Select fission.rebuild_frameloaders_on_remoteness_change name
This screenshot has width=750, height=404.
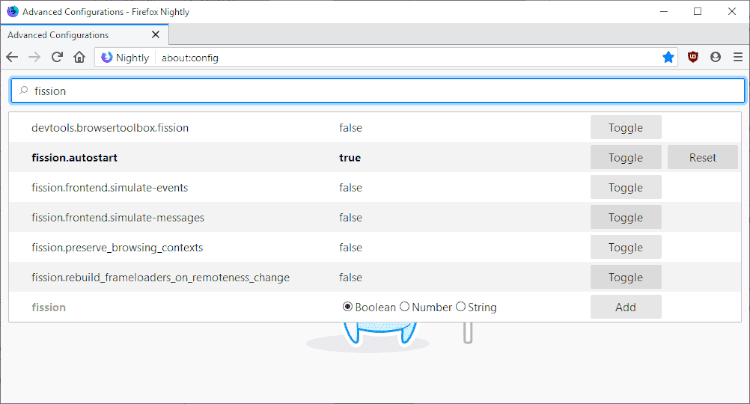pyautogui.click(x=160, y=277)
